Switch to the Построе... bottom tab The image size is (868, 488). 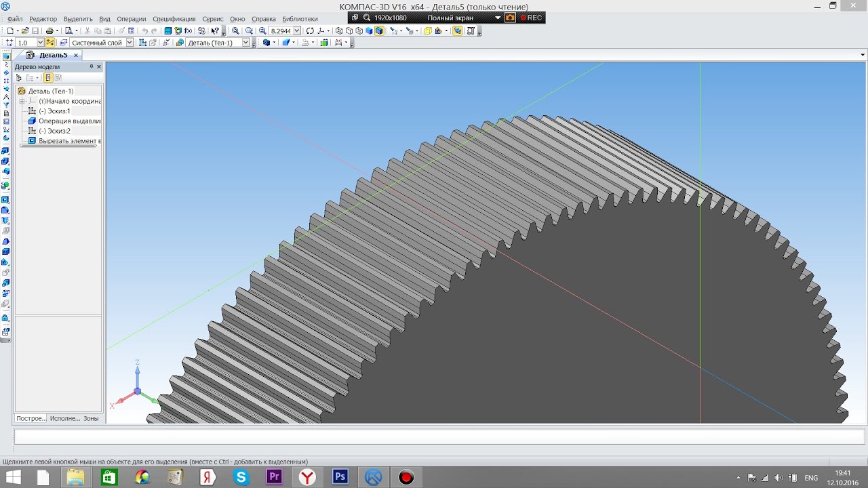31,418
